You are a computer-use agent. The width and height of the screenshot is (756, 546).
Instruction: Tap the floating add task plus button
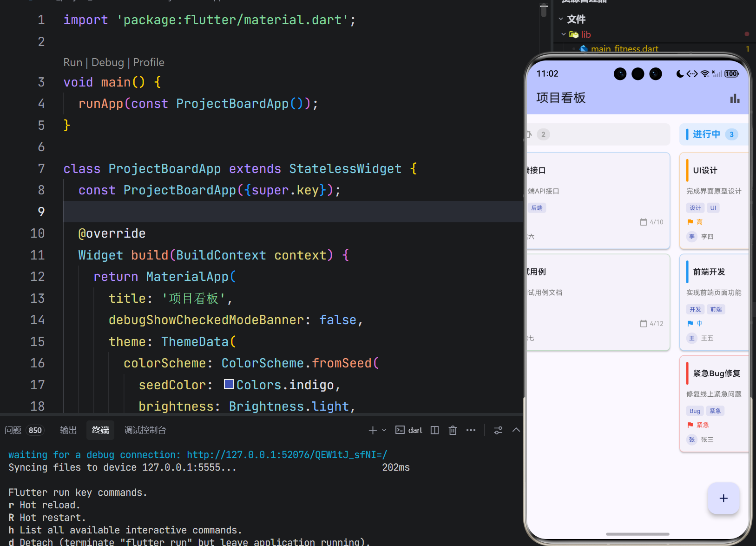723,498
